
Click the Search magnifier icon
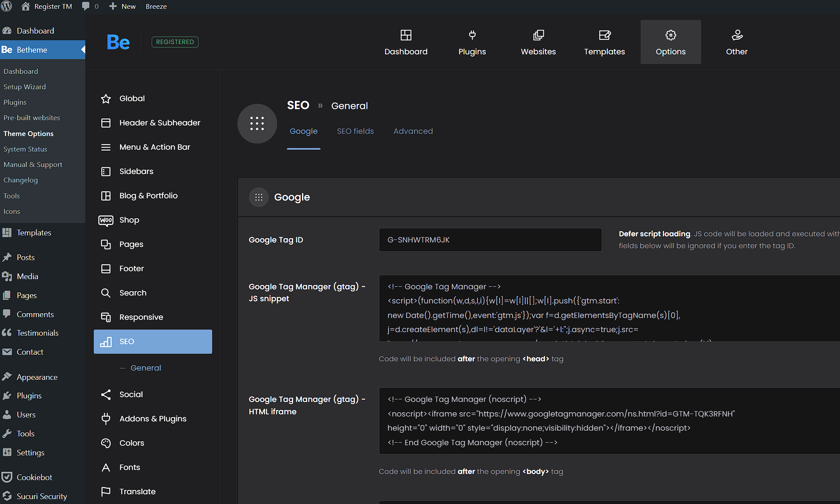click(x=106, y=293)
